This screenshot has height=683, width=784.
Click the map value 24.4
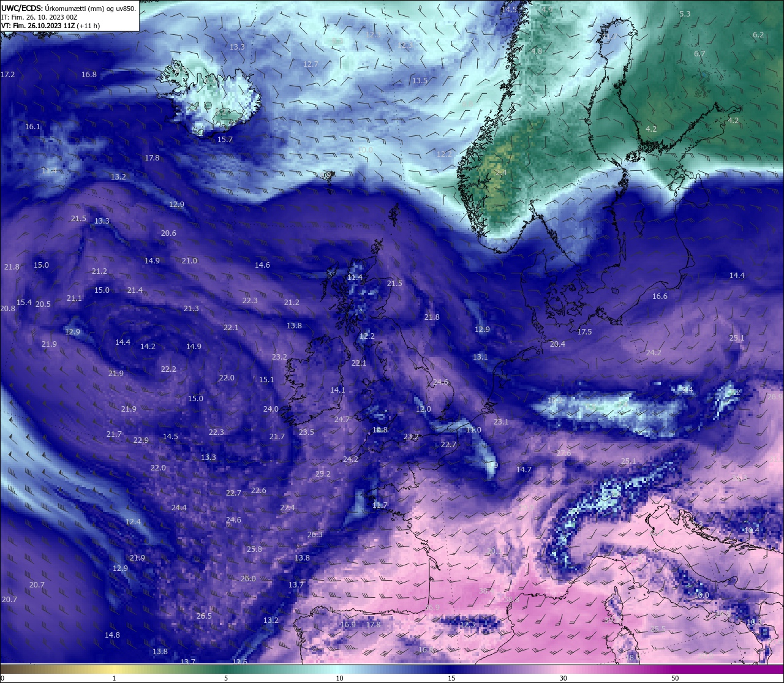coord(179,507)
